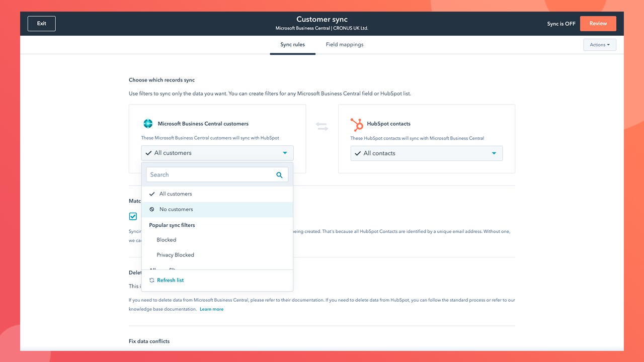
Task: Select the All customers option
Action: point(217,194)
